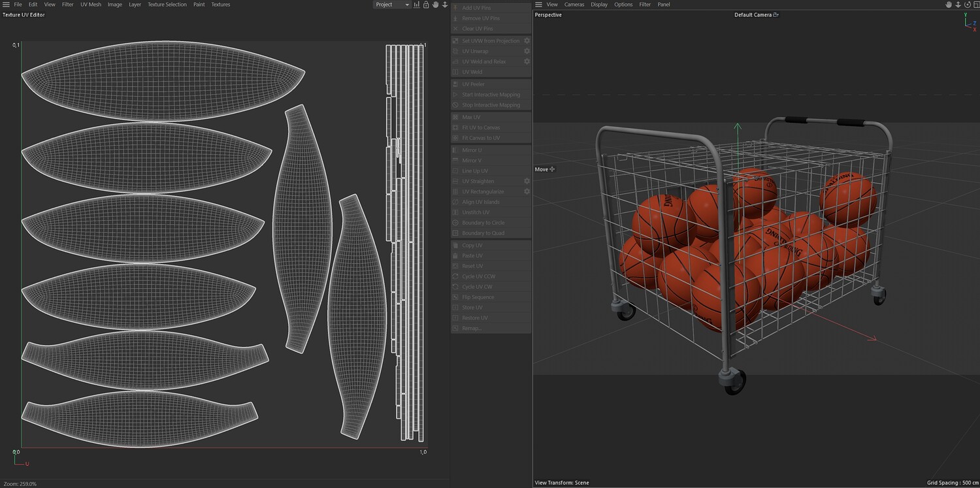
Task: Click the UV Rectangularize command
Action: 487,191
